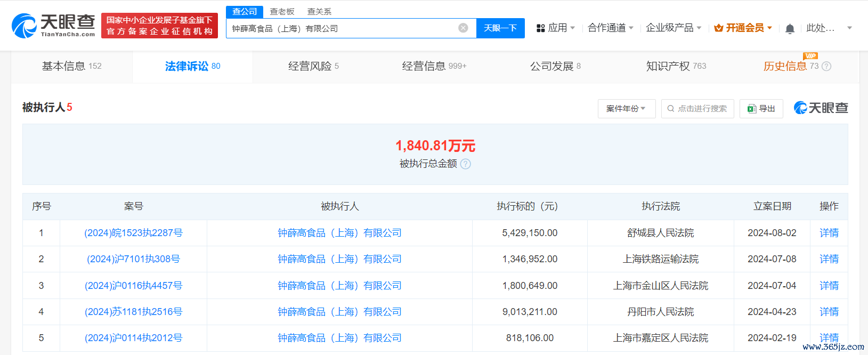Select the 查老板 search tab

282,12
